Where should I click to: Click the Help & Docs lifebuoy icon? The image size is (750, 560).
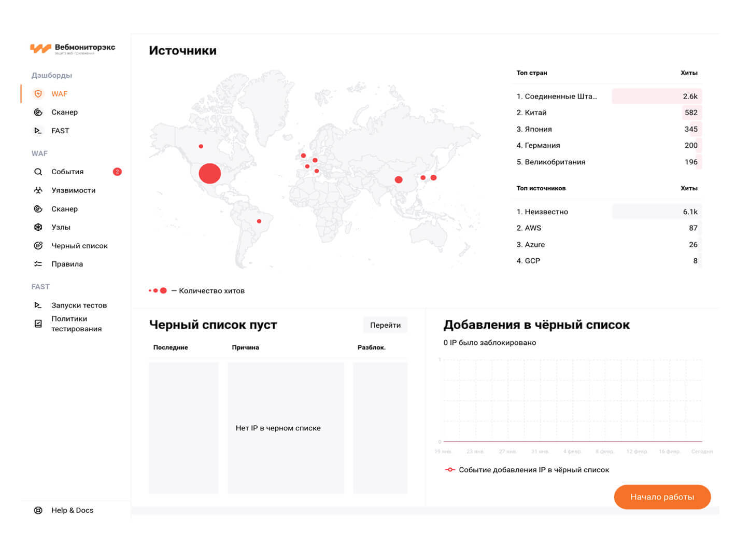click(x=38, y=510)
